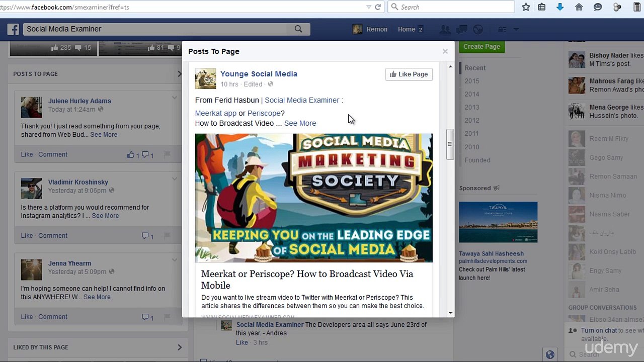
Task: Open messages icon in top bar
Action: point(462,30)
